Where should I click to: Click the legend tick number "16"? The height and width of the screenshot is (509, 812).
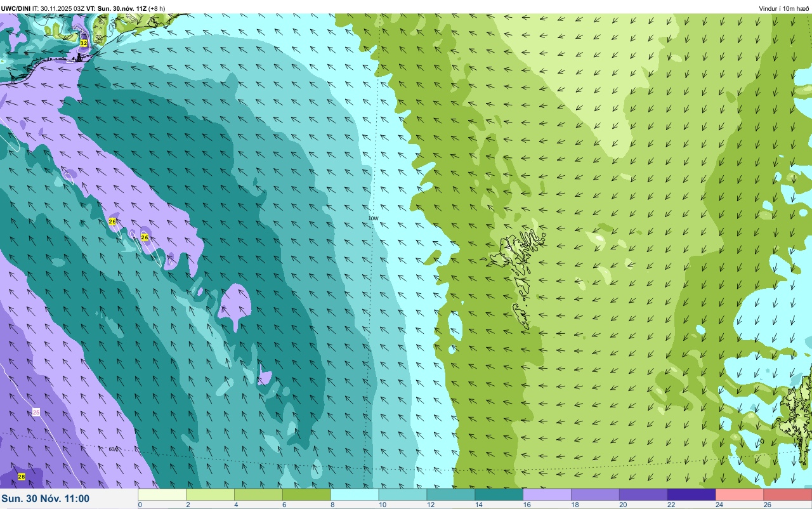(526, 505)
